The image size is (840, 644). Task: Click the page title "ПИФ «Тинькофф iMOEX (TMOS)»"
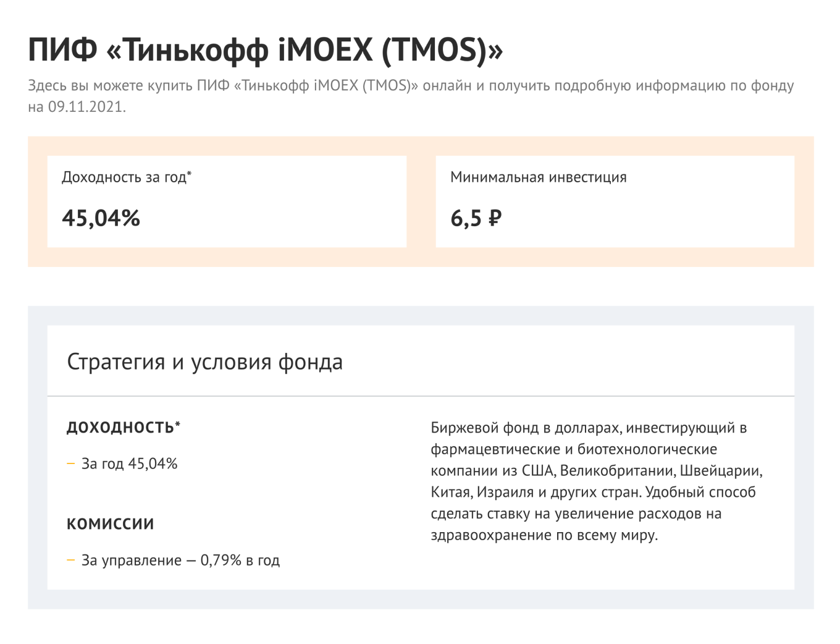coord(266,49)
